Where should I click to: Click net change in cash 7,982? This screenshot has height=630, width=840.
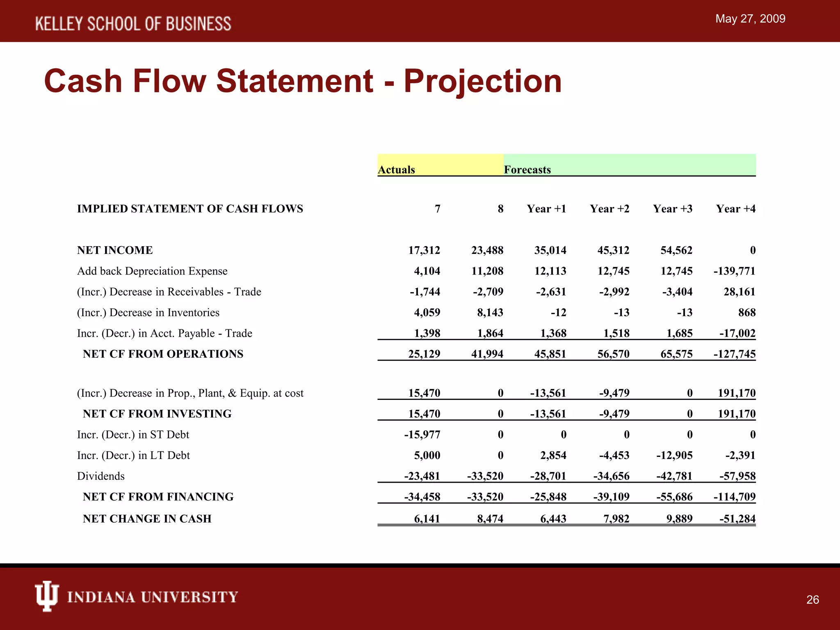pos(616,519)
